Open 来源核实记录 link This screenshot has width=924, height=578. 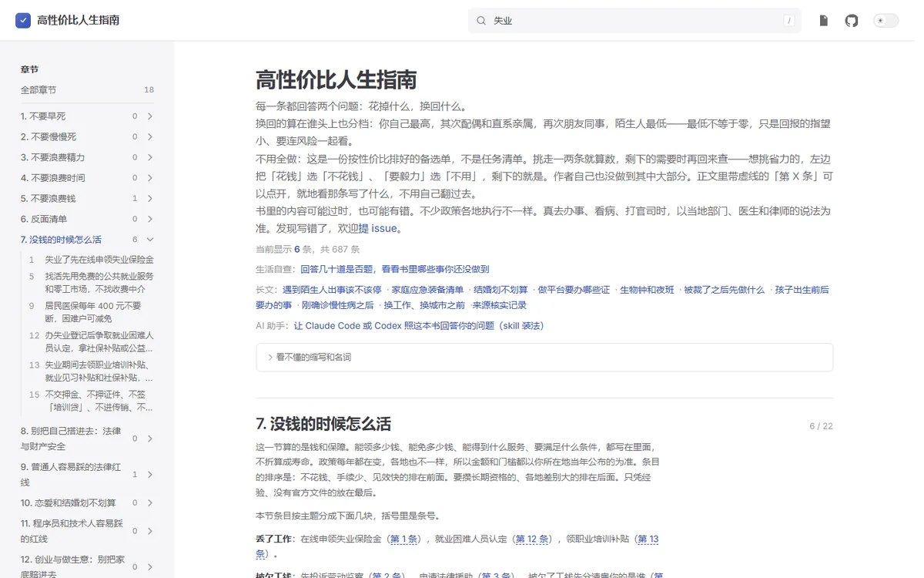point(500,305)
